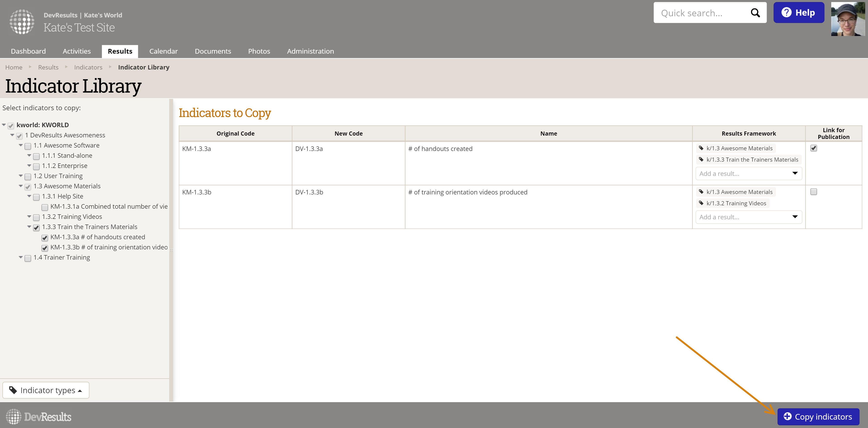Image resolution: width=868 pixels, height=428 pixels.
Task: Click plus icon on Copy indicators button
Action: coord(787,416)
